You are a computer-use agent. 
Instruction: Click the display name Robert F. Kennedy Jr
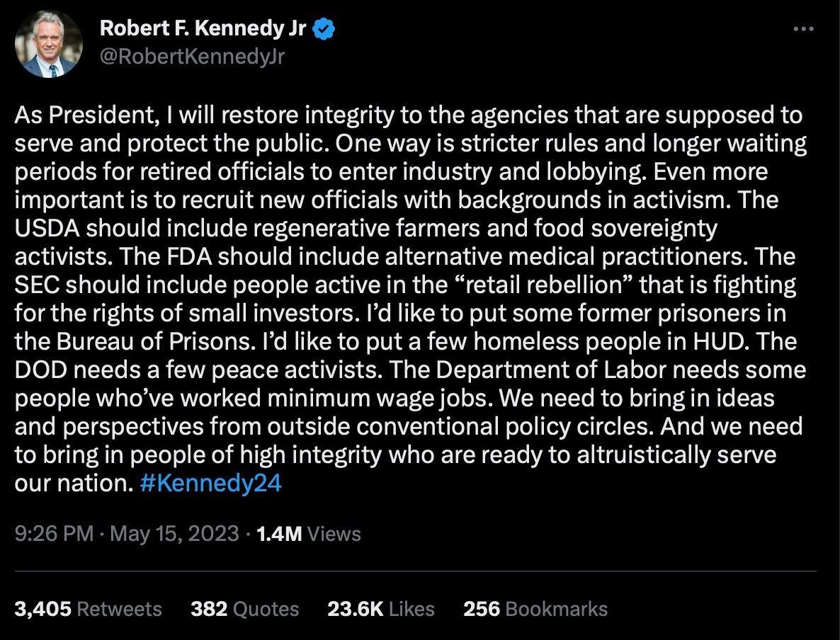click(x=203, y=29)
